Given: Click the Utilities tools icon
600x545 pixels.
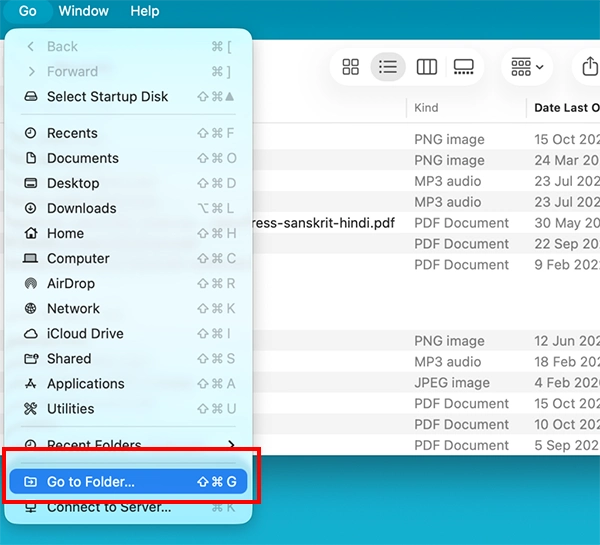Looking at the screenshot, I should pos(31,409).
